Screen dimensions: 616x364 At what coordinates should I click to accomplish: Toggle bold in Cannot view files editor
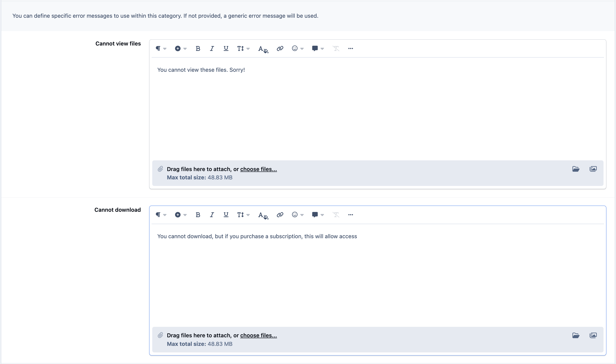pyautogui.click(x=198, y=49)
